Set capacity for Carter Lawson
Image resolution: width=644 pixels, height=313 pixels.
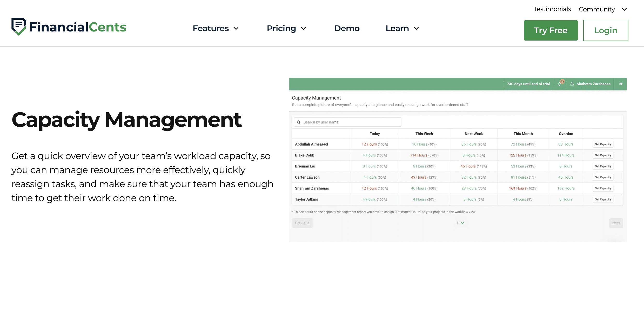pyautogui.click(x=603, y=177)
